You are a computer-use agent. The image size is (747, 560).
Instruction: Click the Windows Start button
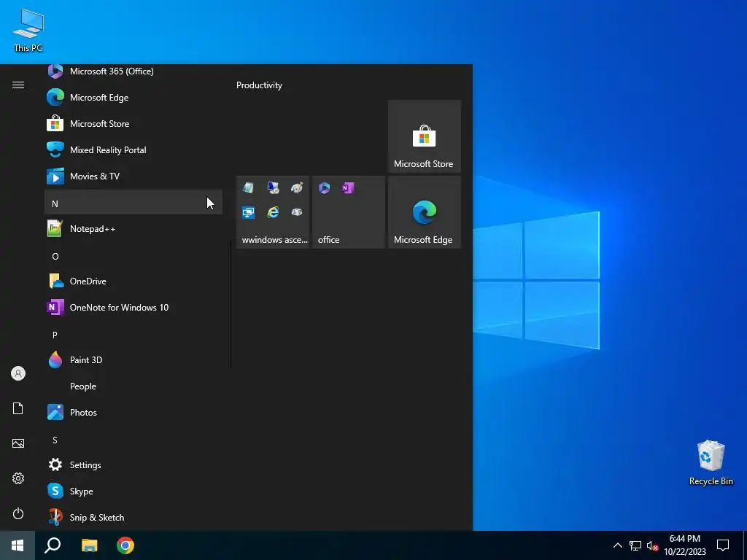18,545
